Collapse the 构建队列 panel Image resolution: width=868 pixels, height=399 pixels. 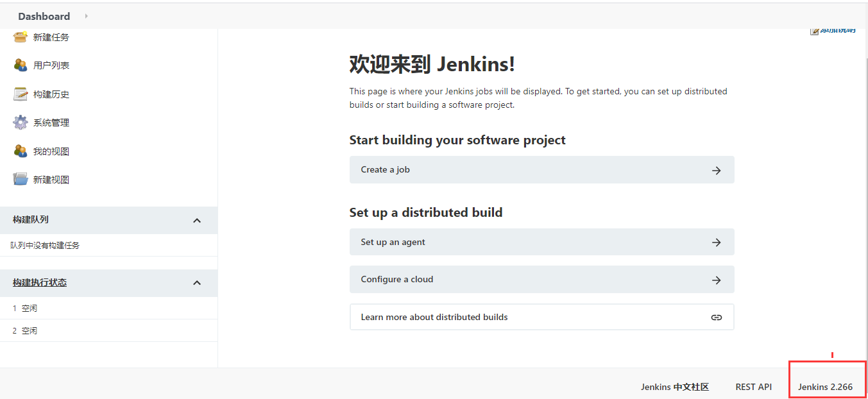(x=197, y=220)
